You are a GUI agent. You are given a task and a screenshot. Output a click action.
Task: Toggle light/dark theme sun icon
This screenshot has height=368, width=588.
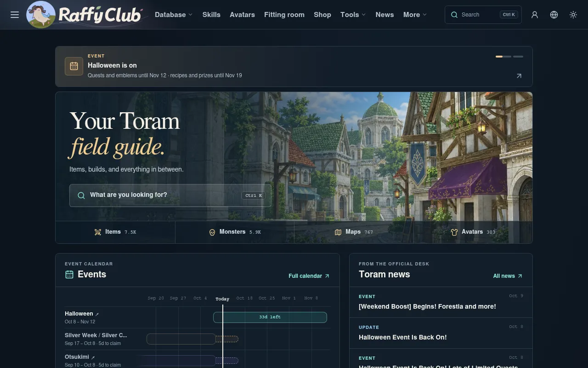point(573,15)
